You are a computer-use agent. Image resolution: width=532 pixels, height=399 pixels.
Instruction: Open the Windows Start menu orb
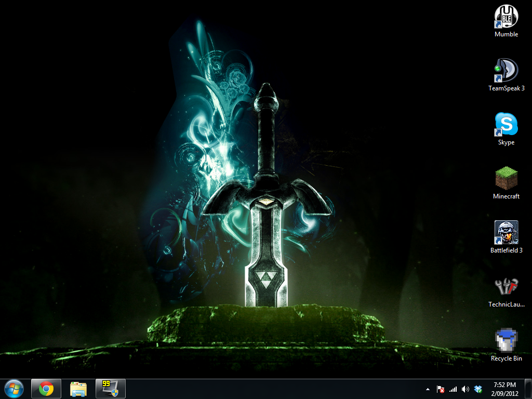pyautogui.click(x=14, y=389)
